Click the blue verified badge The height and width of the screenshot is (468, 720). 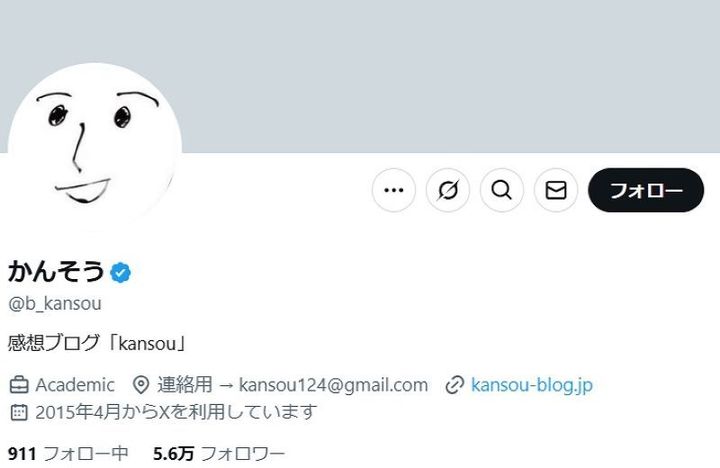coord(120,272)
